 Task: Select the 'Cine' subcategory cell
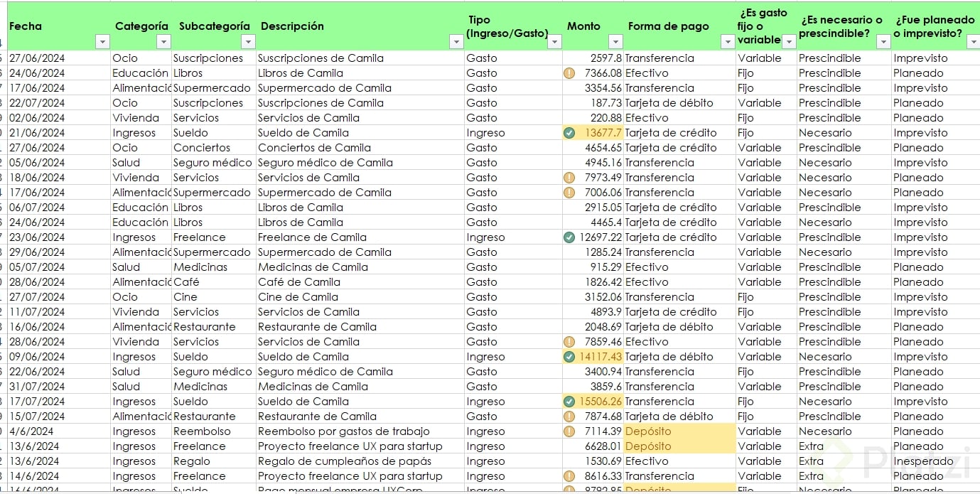coord(213,297)
